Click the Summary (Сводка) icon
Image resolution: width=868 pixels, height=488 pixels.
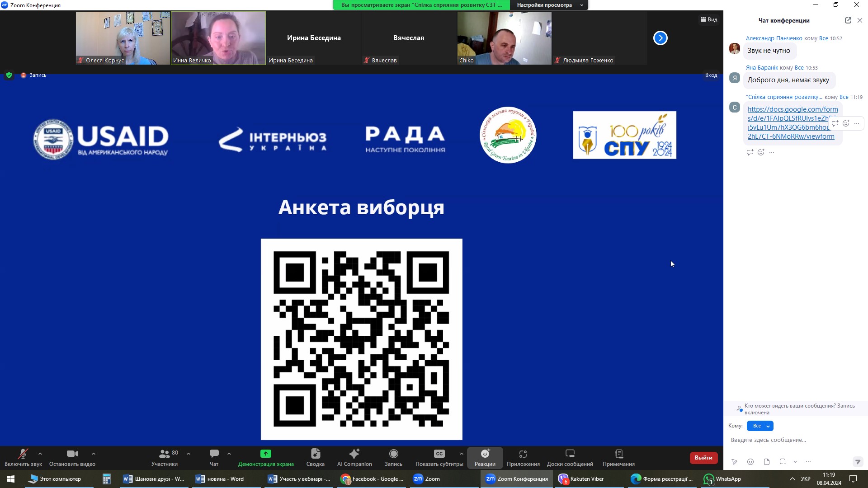tap(315, 457)
